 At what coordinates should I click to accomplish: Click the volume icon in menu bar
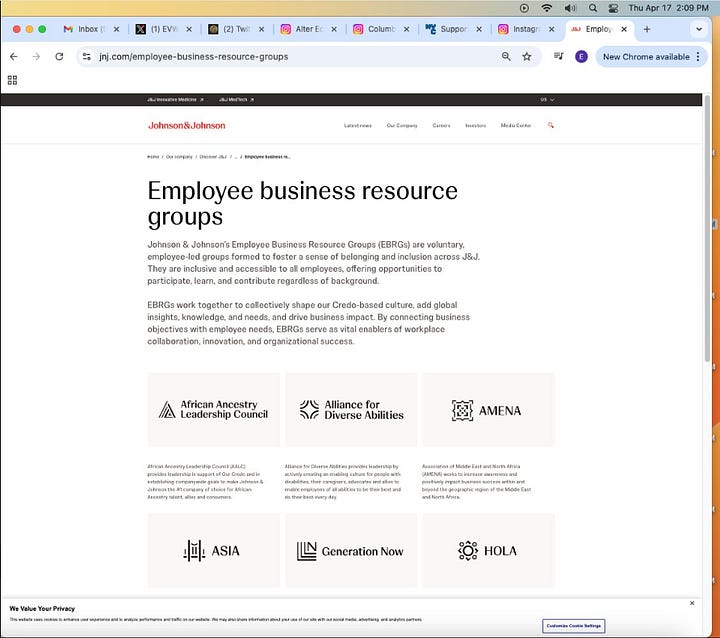570,8
